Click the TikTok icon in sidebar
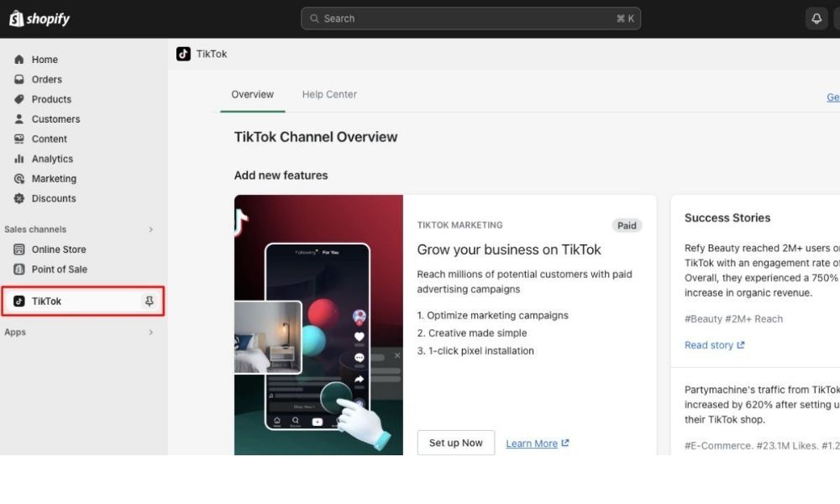Image resolution: width=840 pixels, height=504 pixels. click(x=19, y=301)
